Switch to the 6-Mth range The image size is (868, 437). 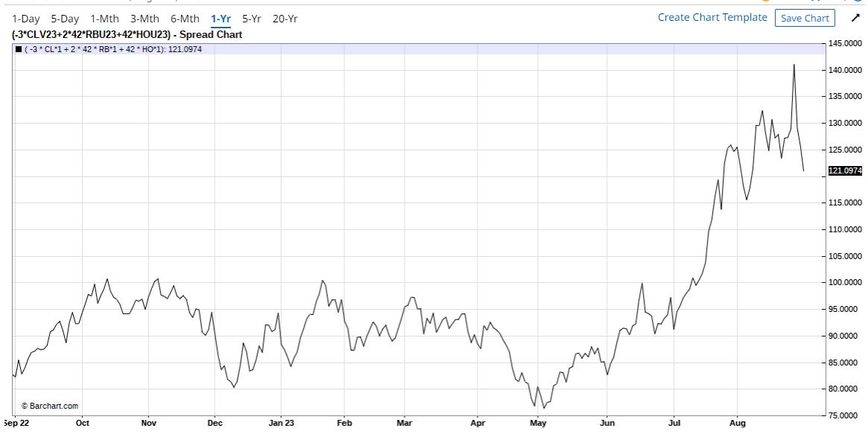tap(185, 19)
